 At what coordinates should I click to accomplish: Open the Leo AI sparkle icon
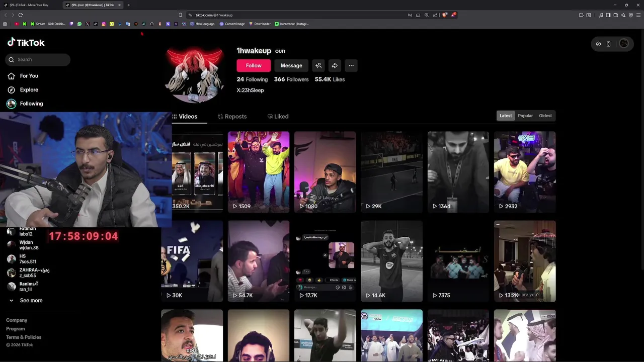pyautogui.click(x=623, y=15)
